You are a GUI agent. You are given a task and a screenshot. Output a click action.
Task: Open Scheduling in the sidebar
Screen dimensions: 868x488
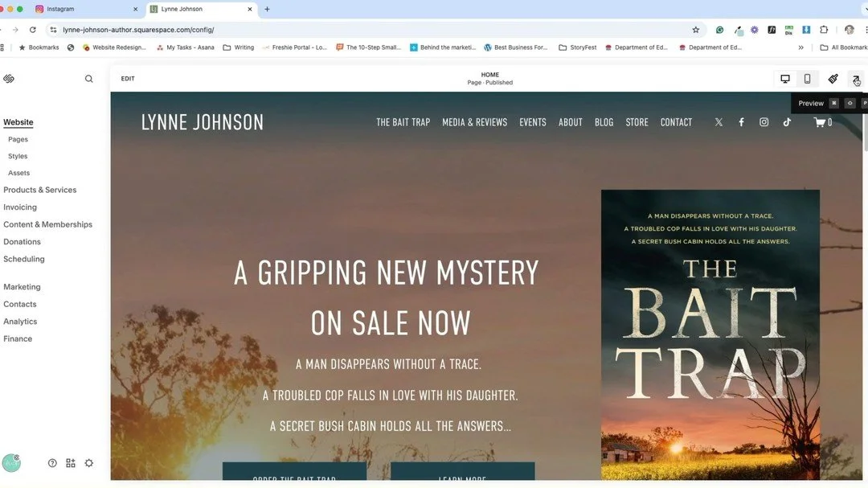coord(24,259)
